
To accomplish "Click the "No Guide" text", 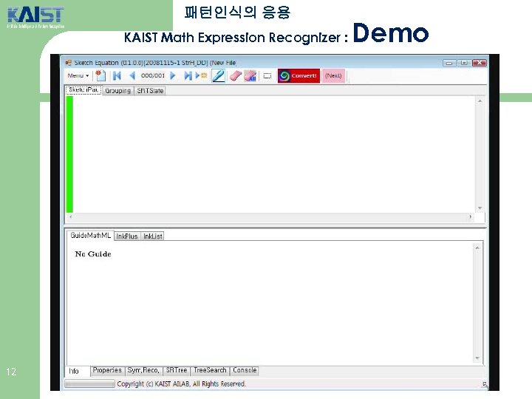I will (93, 253).
